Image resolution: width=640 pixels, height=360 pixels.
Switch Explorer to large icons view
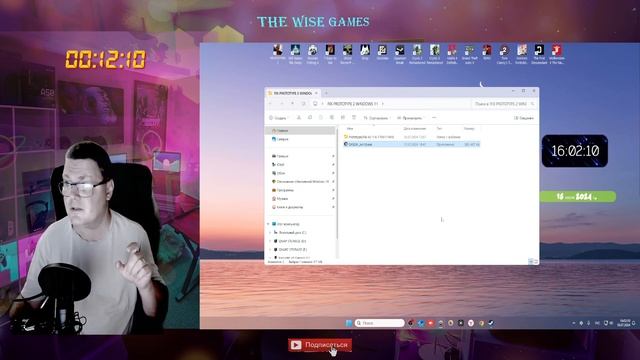[x=536, y=261]
